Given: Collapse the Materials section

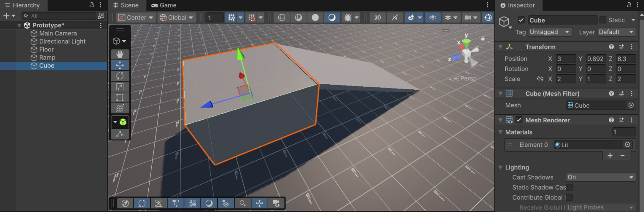Looking at the screenshot, I should 501,132.
